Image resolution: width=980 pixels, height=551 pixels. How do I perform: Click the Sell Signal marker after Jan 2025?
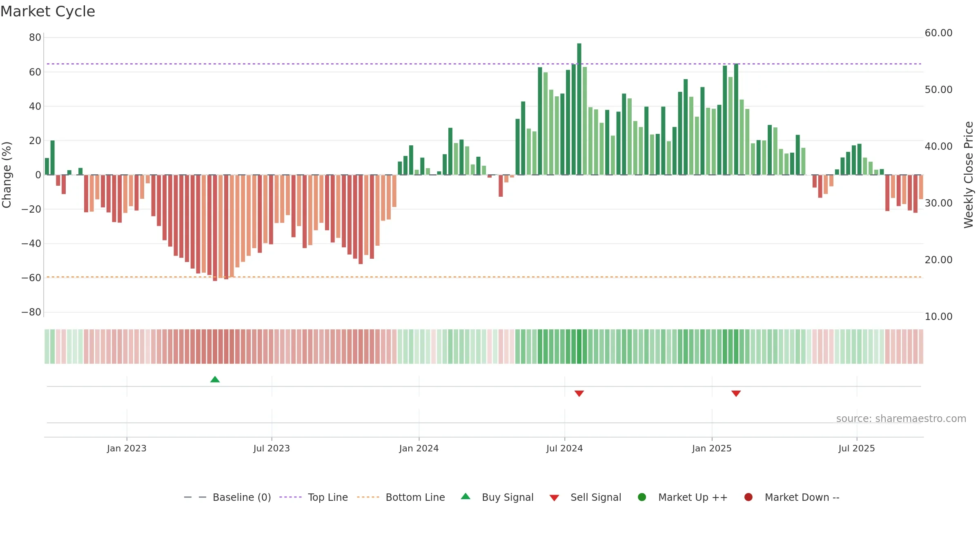(736, 393)
